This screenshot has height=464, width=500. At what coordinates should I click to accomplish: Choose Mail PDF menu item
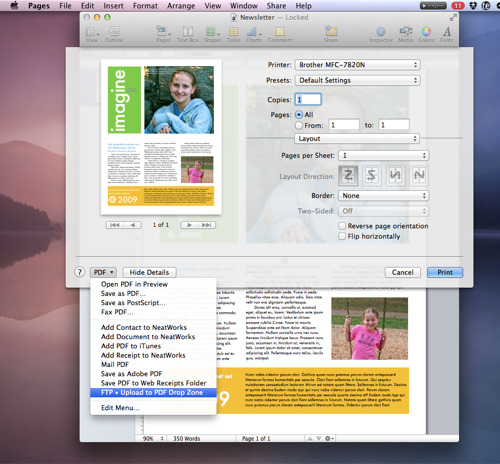coord(154,364)
